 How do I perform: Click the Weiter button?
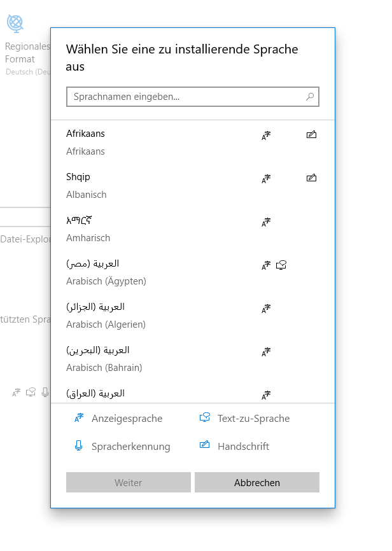[x=128, y=482]
